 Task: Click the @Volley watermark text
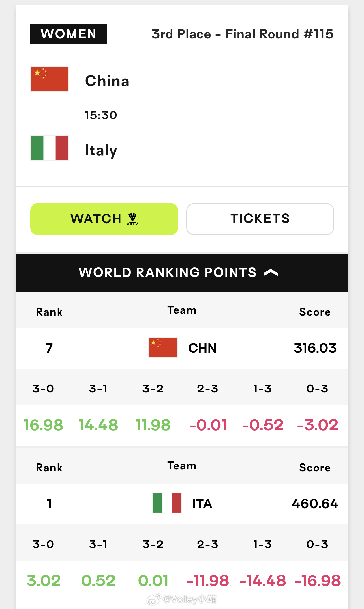[x=189, y=599]
